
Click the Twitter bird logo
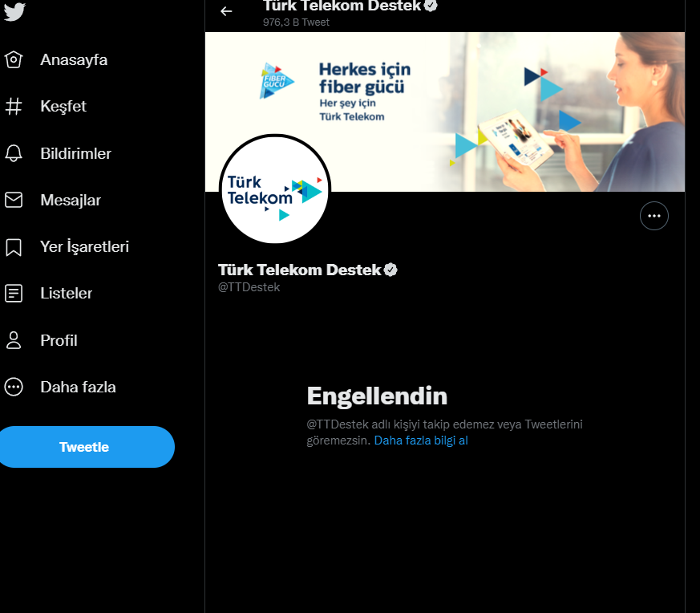(x=14, y=11)
